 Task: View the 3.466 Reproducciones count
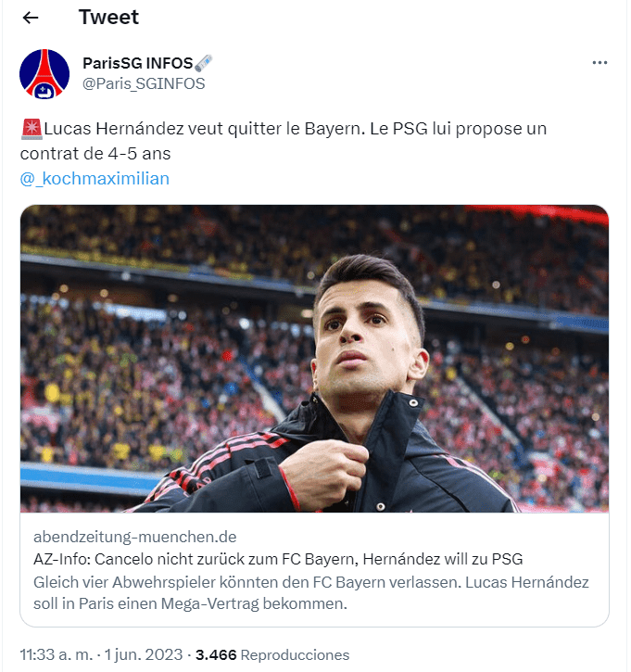[272, 654]
